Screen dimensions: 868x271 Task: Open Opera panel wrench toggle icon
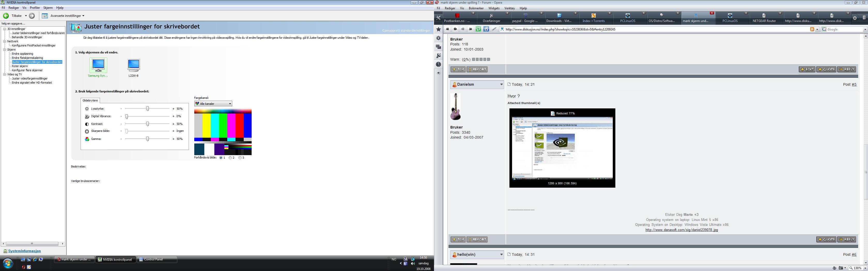[438, 18]
